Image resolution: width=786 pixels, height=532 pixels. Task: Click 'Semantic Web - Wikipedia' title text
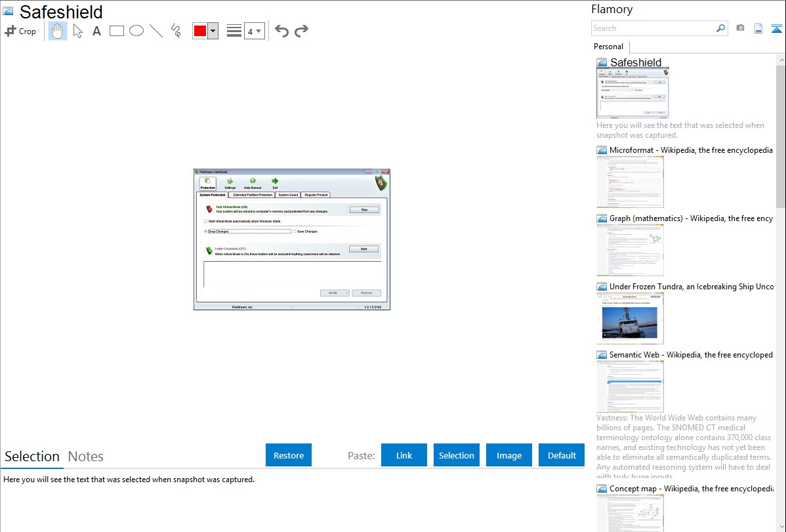(x=691, y=354)
